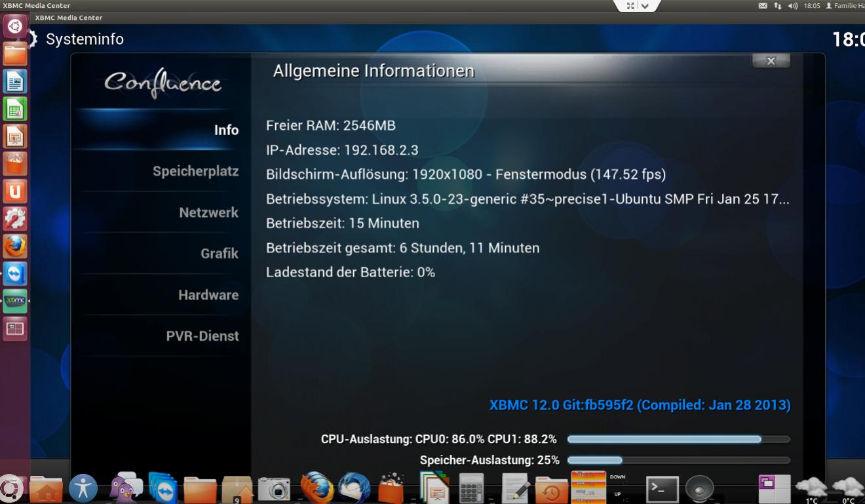Open the network indicator menu

(x=778, y=5)
